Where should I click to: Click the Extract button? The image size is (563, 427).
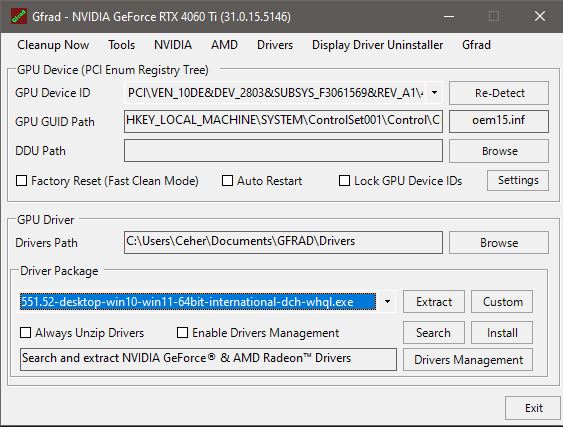point(434,302)
